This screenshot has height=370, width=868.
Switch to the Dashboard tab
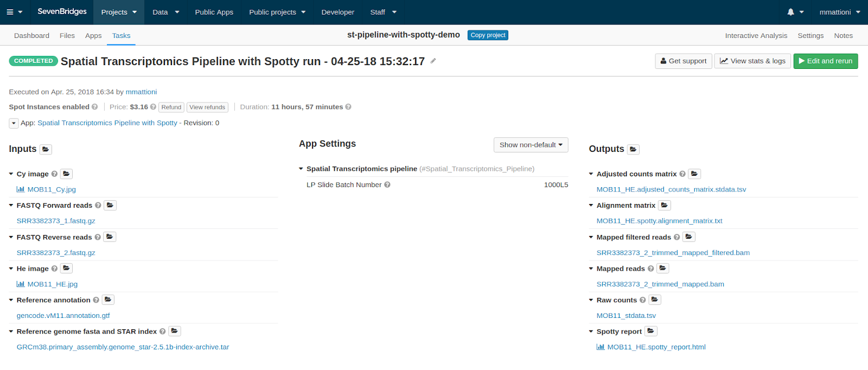[x=31, y=35]
